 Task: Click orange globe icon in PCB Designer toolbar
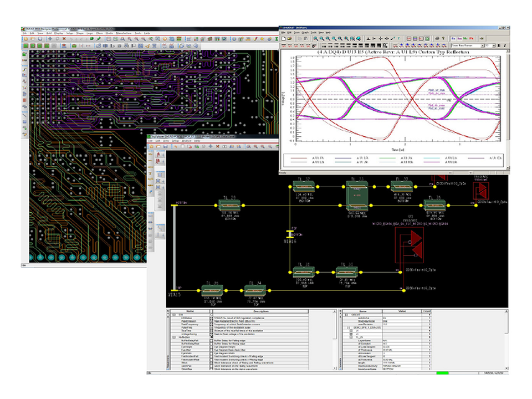point(165,39)
